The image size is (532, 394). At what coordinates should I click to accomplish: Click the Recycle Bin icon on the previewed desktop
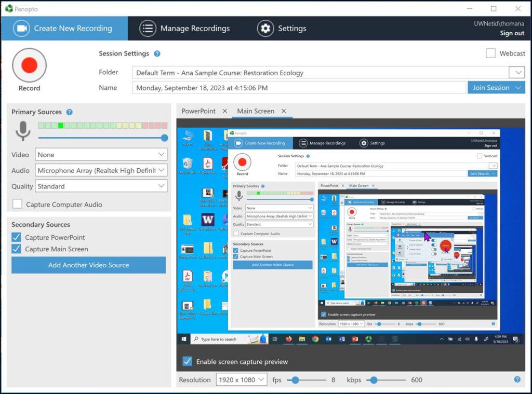pos(187,164)
